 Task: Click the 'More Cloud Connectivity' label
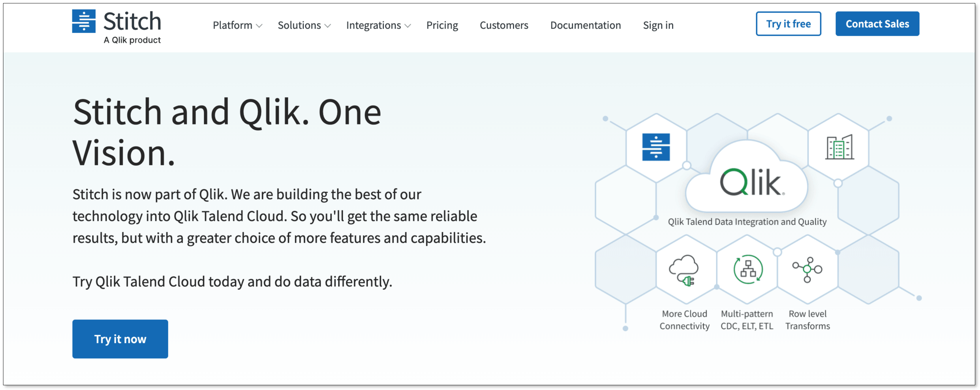685,320
